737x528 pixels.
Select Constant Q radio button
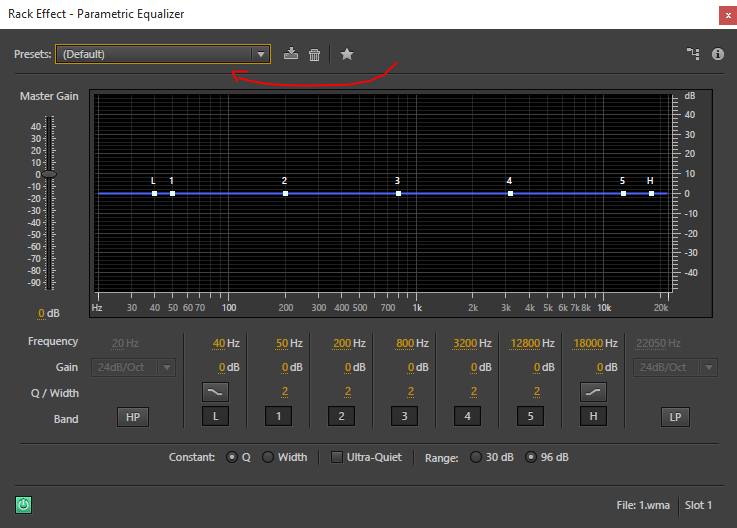(x=232, y=457)
